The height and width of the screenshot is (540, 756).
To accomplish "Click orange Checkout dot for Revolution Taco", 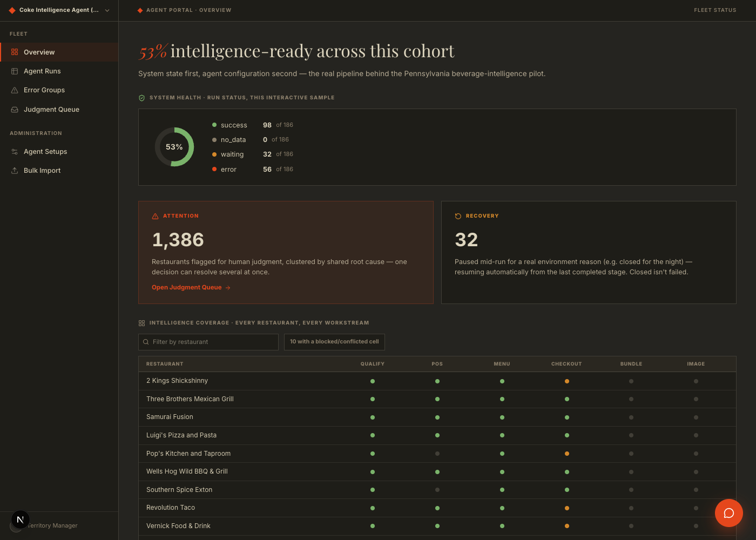I will click(x=566, y=508).
